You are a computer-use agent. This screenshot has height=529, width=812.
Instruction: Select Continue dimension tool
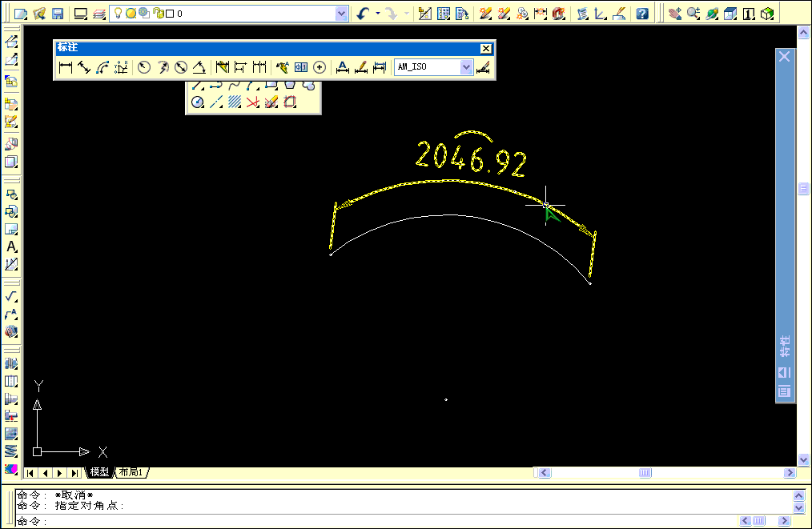point(259,67)
